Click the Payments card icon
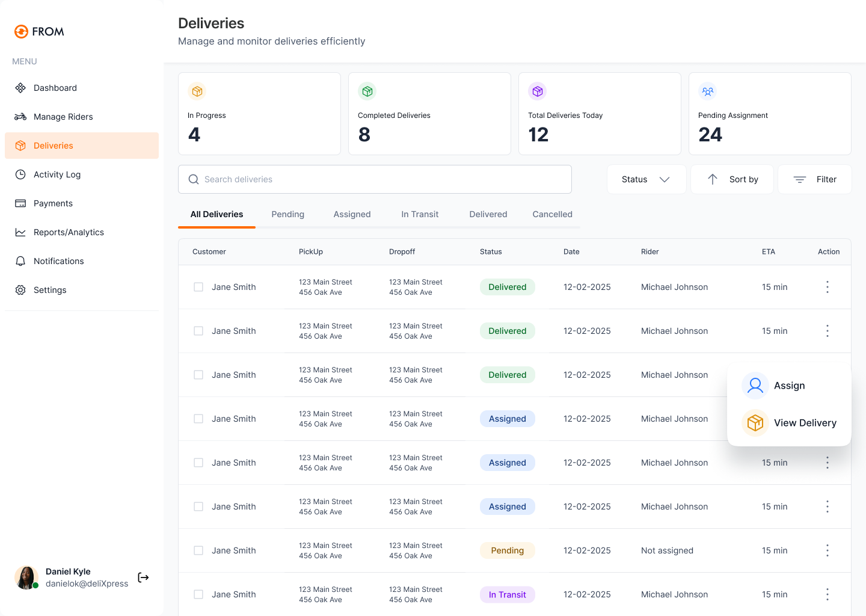 tap(20, 203)
